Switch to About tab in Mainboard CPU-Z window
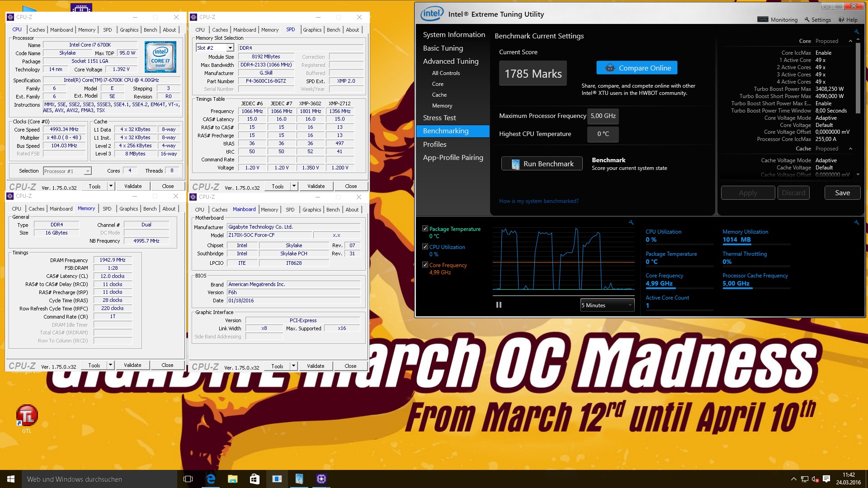Viewport: 868px width, 488px height. (352, 210)
